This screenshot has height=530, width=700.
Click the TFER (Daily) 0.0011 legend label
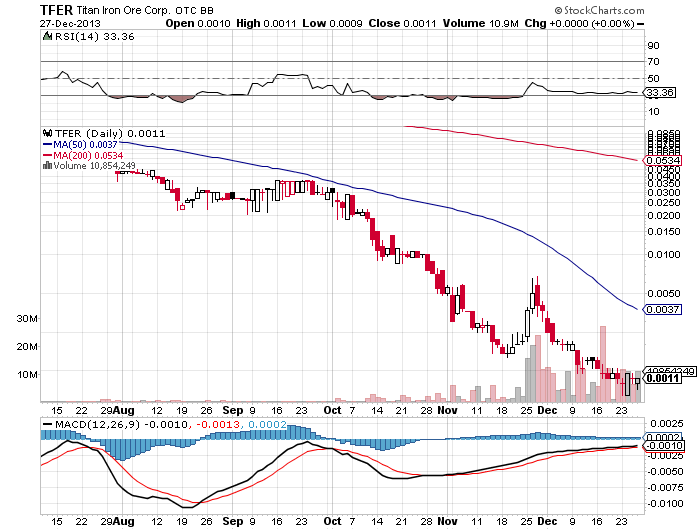coord(110,134)
